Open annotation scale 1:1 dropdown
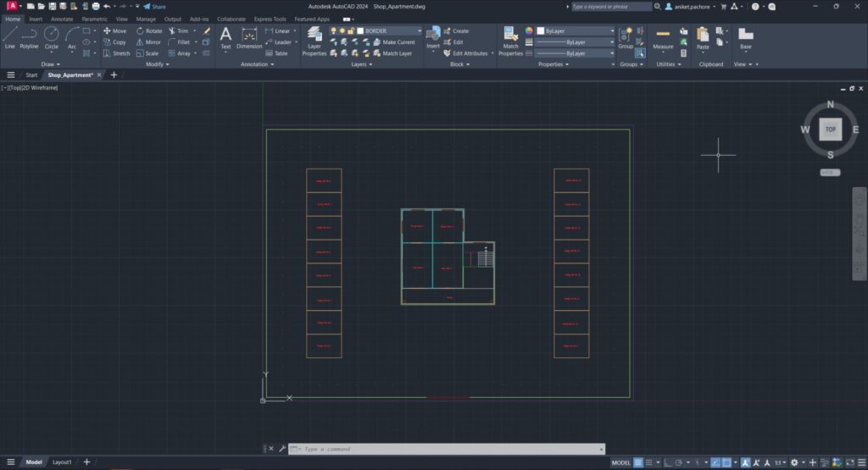Image resolution: width=868 pixels, height=470 pixels. (781, 463)
